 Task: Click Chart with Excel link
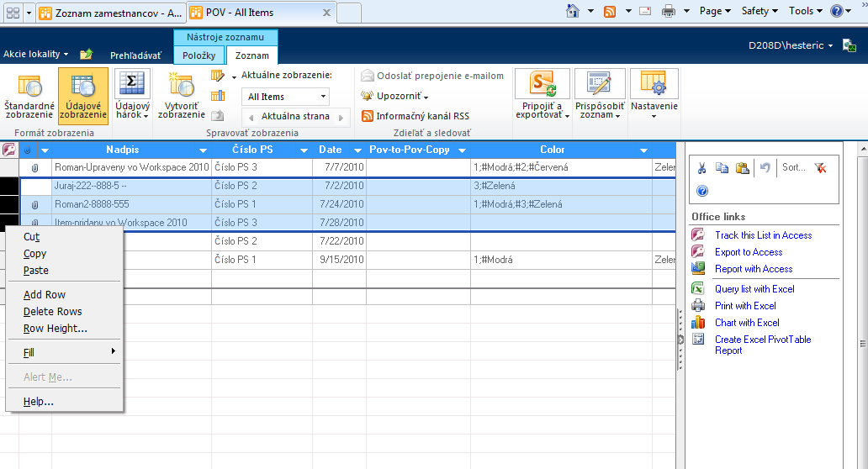click(x=747, y=323)
